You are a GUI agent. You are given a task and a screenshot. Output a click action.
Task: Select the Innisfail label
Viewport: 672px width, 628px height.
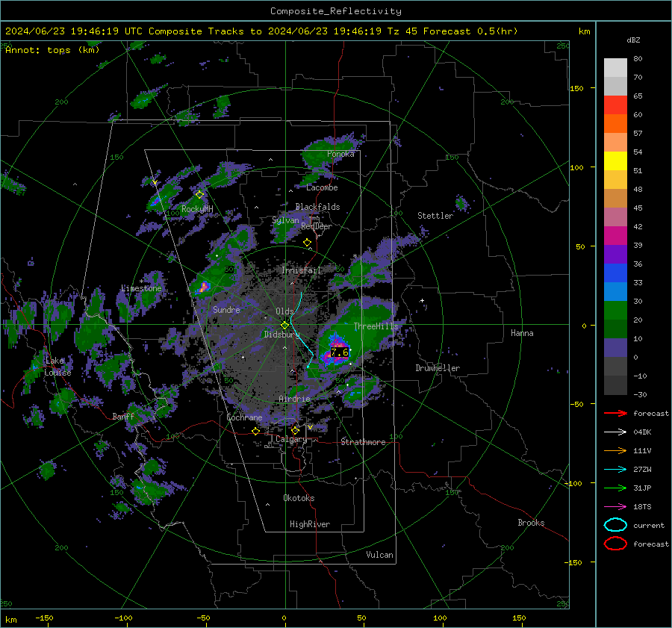pyautogui.click(x=302, y=270)
